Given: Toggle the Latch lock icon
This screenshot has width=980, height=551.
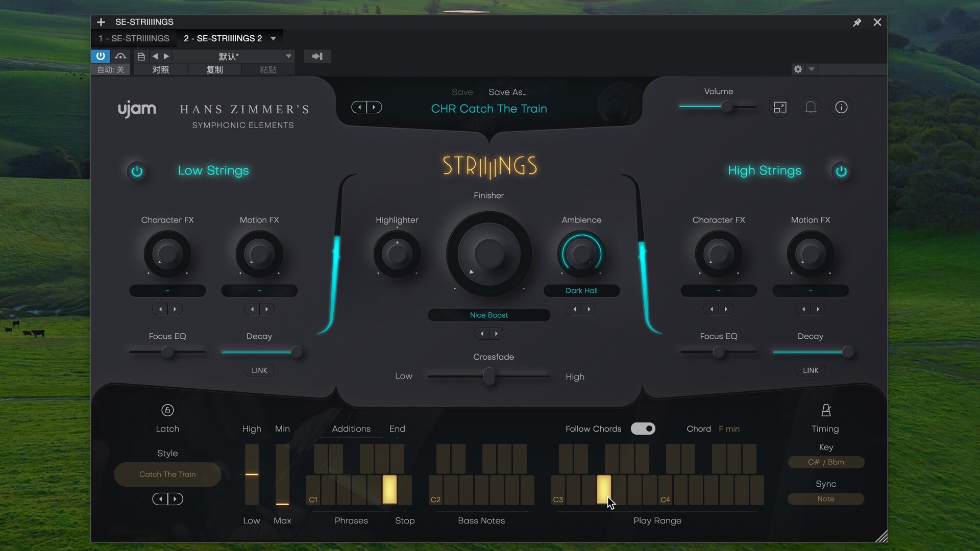Looking at the screenshot, I should [167, 410].
